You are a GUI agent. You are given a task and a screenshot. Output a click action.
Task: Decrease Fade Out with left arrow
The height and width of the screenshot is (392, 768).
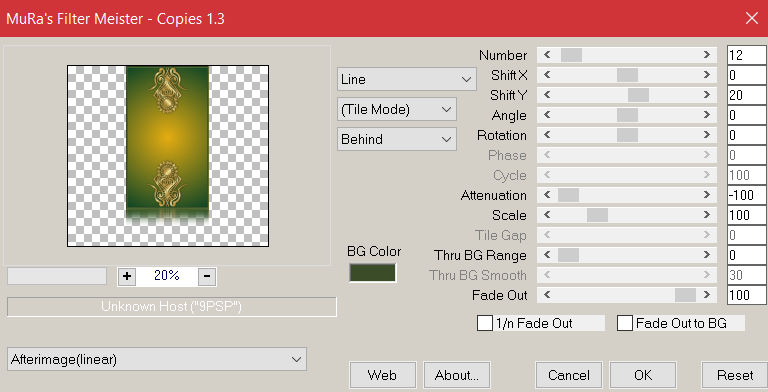547,295
